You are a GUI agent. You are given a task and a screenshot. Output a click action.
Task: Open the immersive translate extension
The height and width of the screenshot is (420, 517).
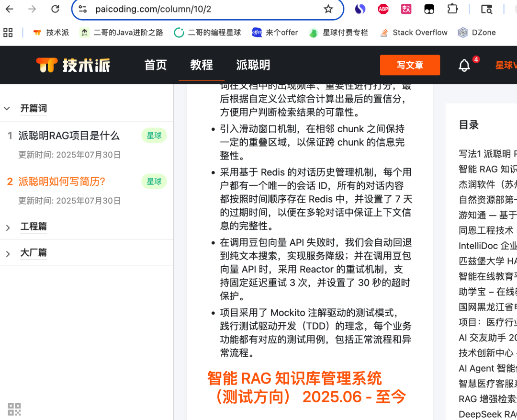click(x=406, y=9)
